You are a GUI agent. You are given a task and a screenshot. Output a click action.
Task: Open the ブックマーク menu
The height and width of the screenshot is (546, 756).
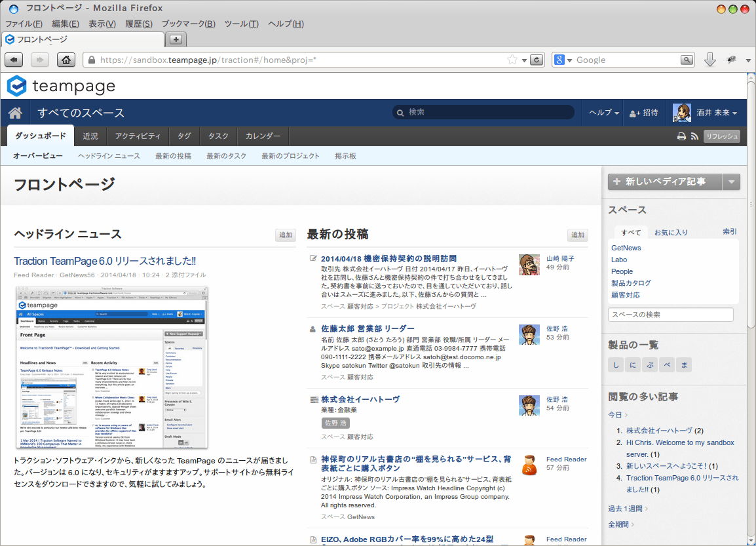click(189, 24)
